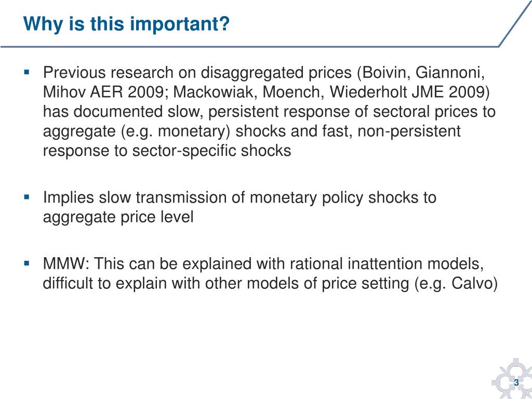Click the text '(e.g. Calvo)'
The height and width of the screenshot is (399, 532).
click(456, 284)
